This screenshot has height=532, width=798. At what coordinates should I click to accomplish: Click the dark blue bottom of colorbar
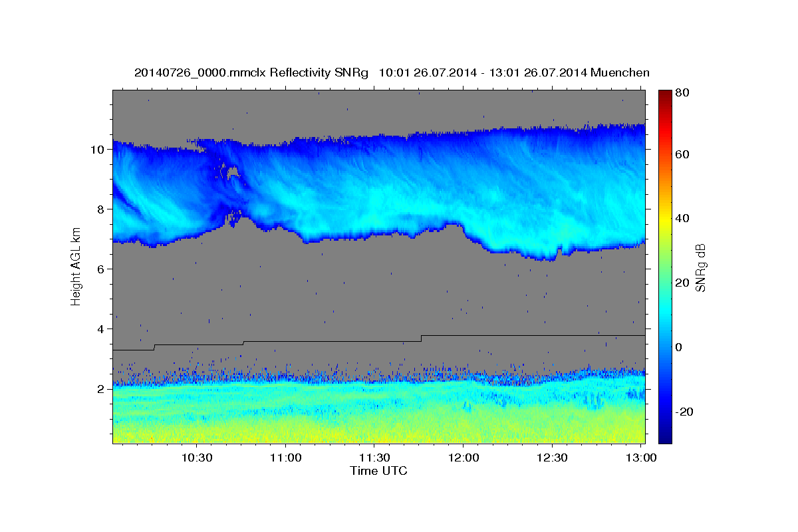pos(664,436)
